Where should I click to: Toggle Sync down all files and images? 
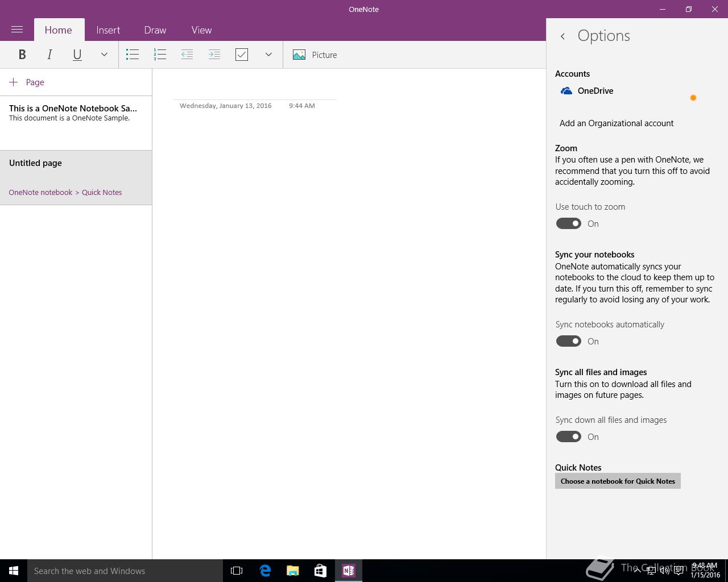click(569, 436)
